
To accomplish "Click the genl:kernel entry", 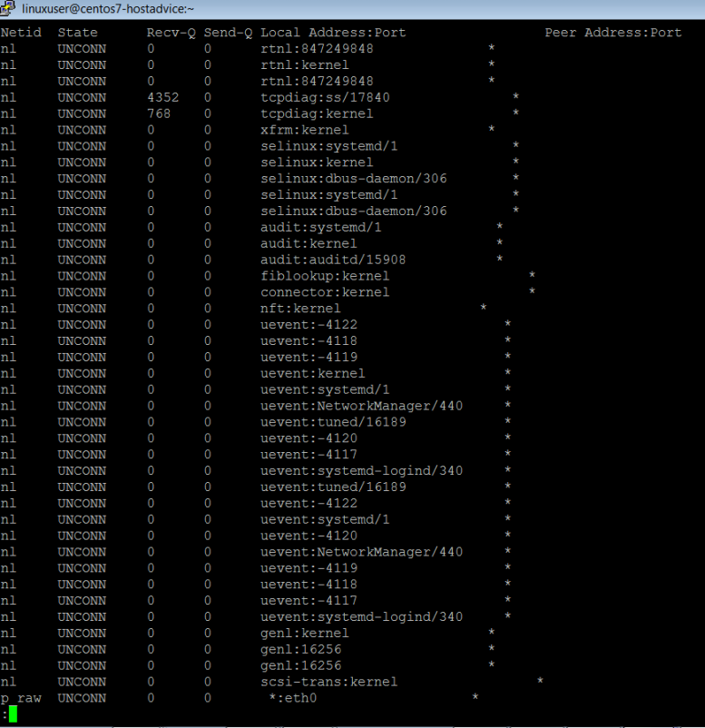I will coord(305,634).
